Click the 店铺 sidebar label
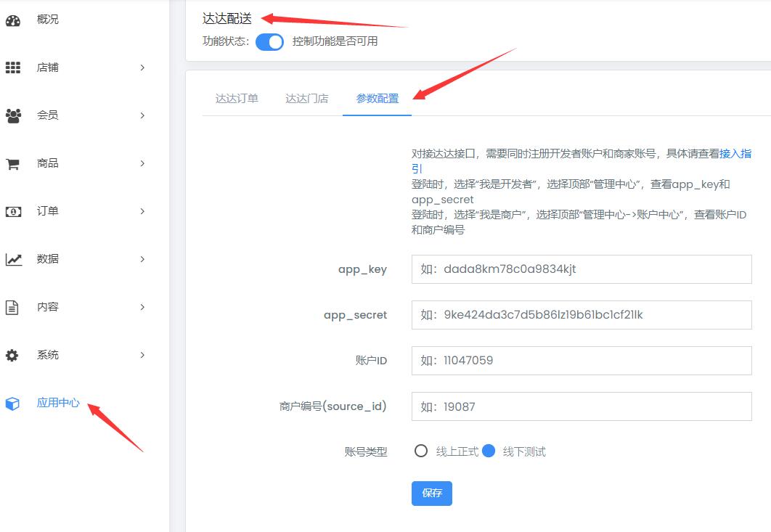The image size is (771, 532). tap(48, 67)
